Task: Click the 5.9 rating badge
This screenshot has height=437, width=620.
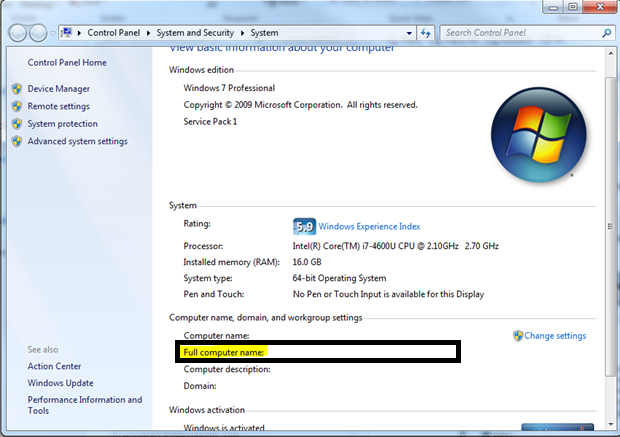Action: coord(304,227)
